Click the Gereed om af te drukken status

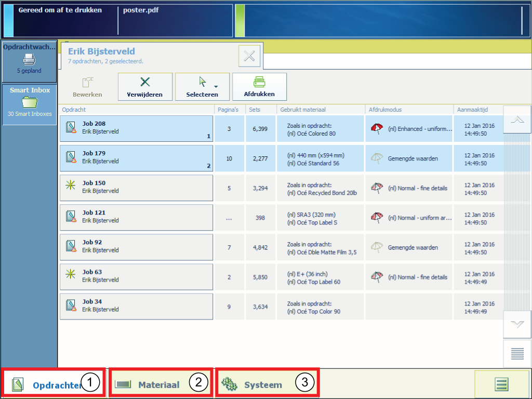60,10
